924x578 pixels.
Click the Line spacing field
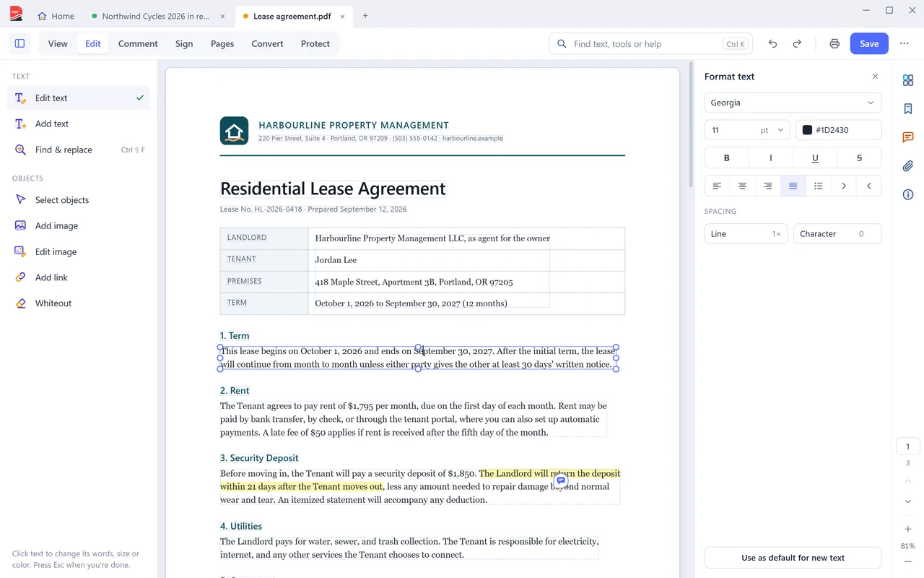pos(746,234)
